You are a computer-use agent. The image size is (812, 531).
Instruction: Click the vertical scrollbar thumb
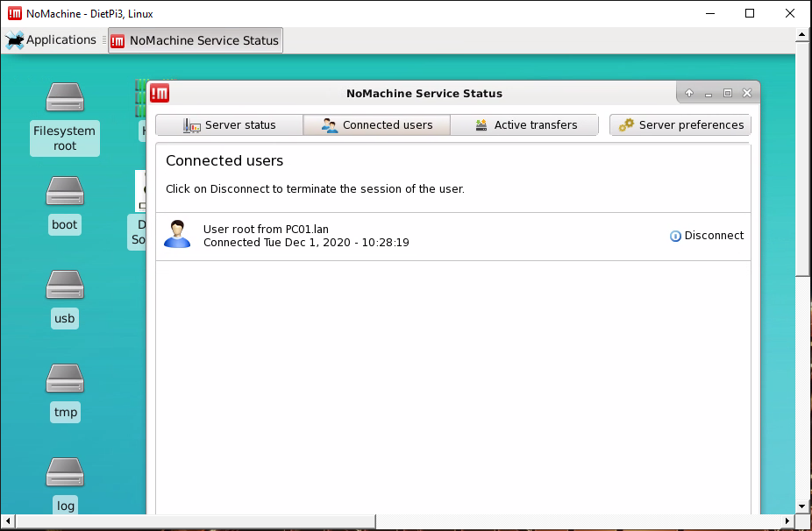click(801, 159)
